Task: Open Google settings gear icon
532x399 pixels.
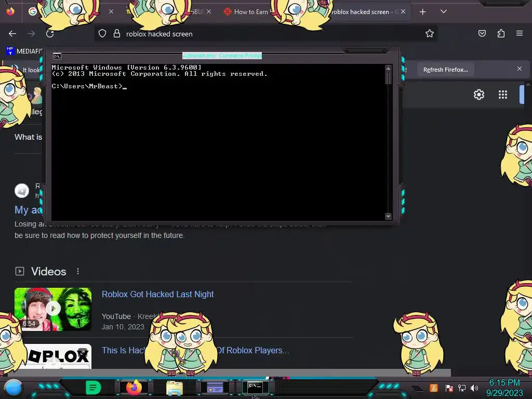Action: 478,95
